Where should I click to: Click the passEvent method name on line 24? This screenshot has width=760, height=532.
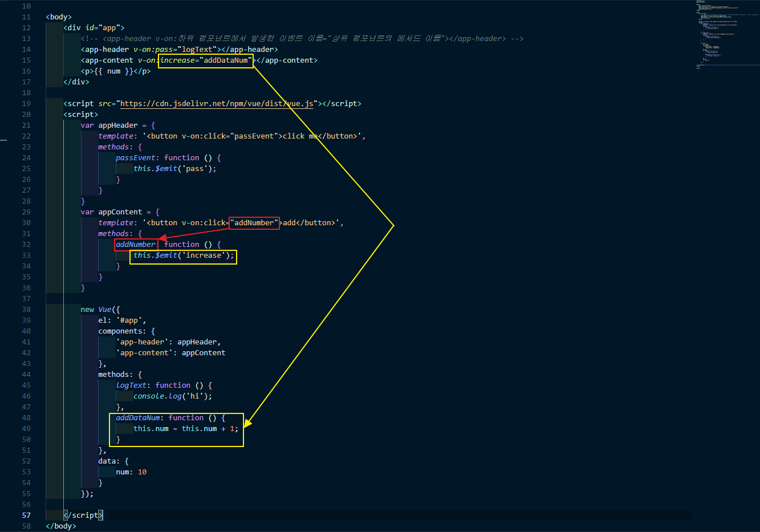136,158
